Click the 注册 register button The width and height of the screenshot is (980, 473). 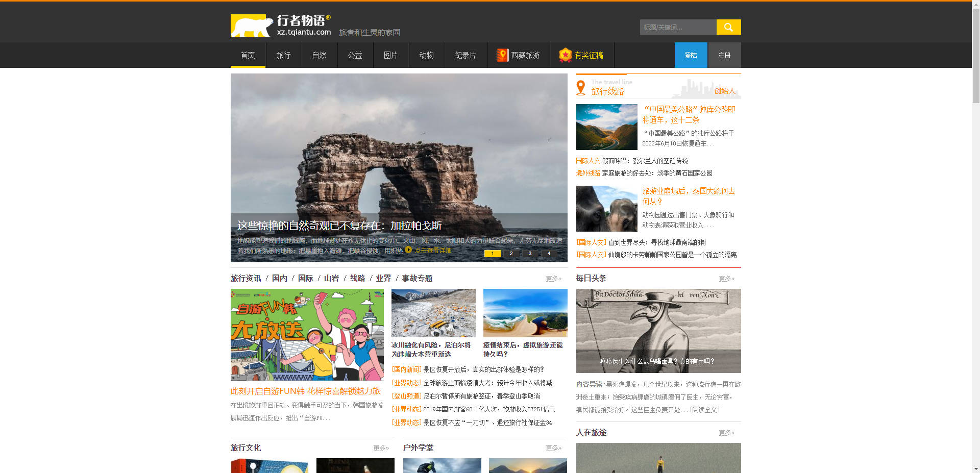pos(724,55)
